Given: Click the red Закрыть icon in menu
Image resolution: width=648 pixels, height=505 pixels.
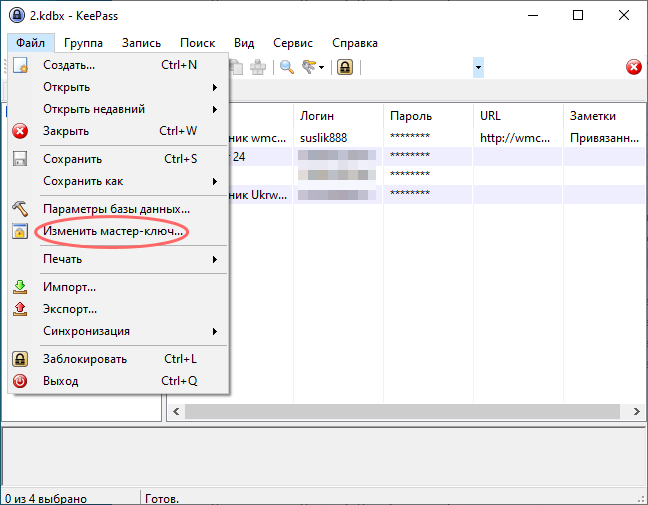Looking at the screenshot, I should point(20,131).
